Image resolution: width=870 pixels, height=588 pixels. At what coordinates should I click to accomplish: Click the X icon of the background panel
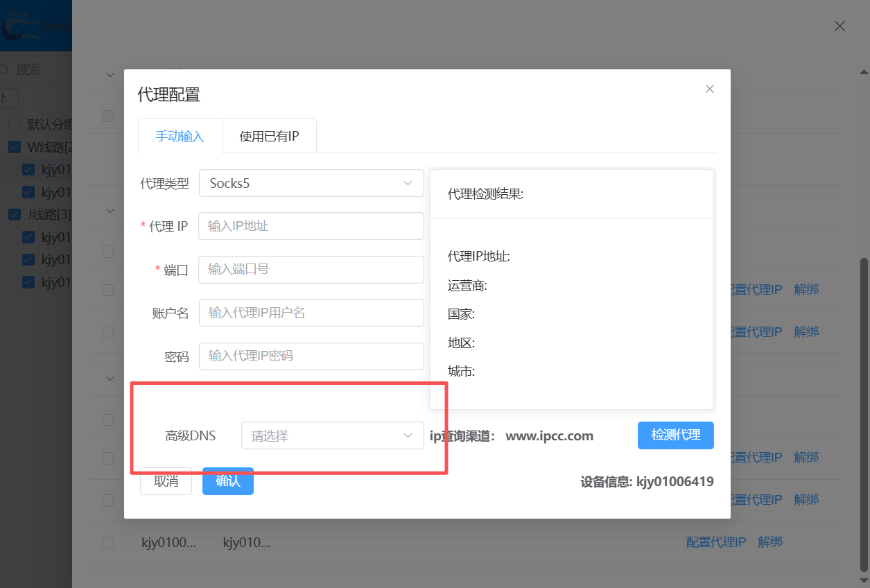(839, 26)
